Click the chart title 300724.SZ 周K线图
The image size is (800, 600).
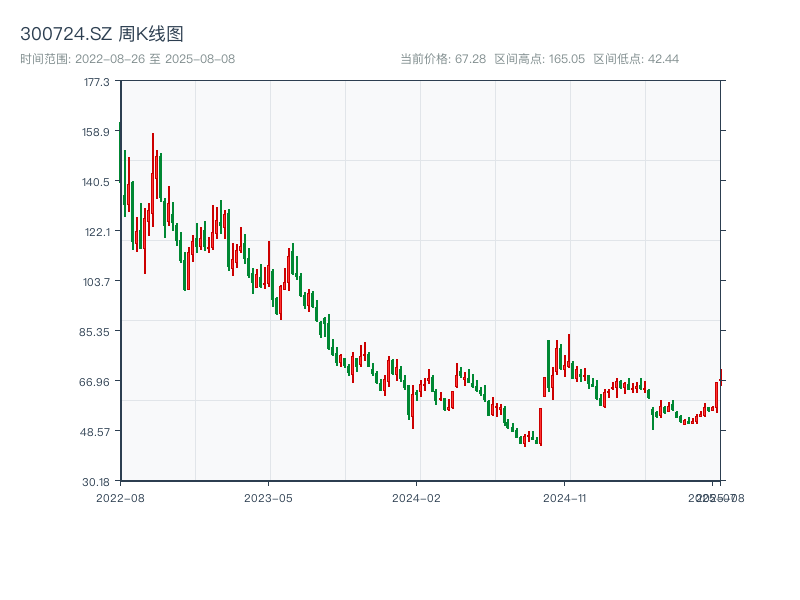(x=102, y=34)
